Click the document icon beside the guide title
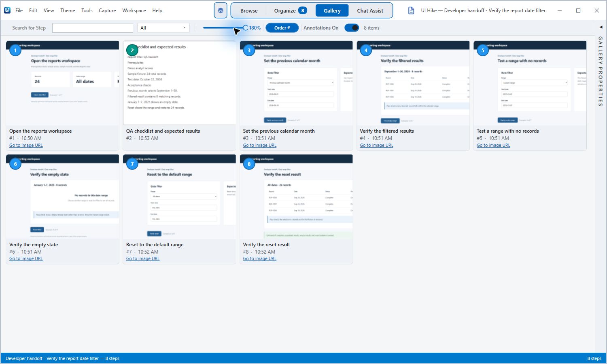 tap(411, 11)
